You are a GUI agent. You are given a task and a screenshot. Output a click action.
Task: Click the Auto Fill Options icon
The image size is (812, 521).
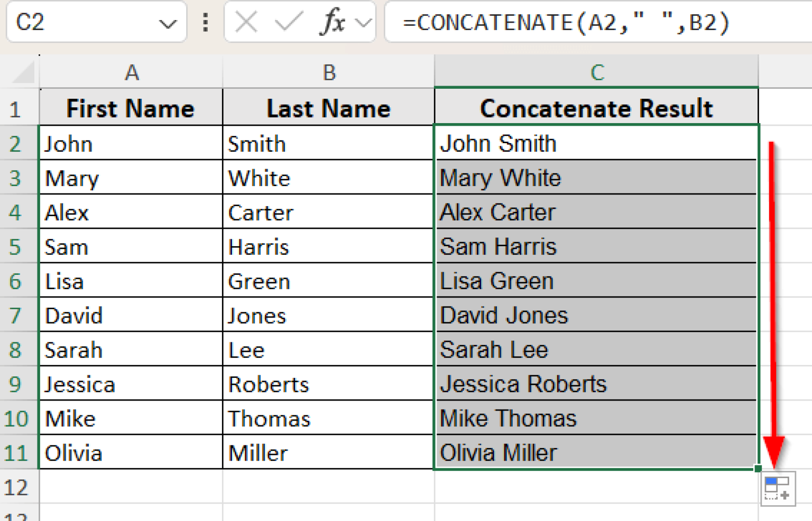coord(777,488)
